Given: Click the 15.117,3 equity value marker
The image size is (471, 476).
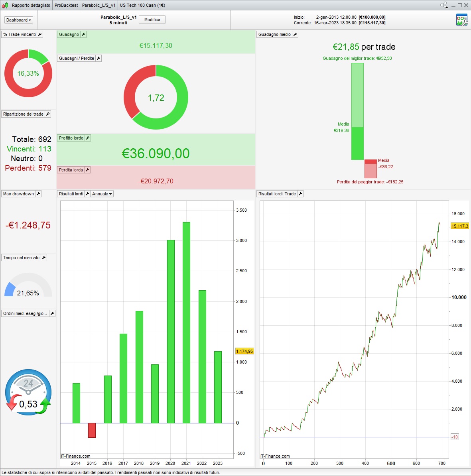Looking at the screenshot, I should tap(460, 226).
